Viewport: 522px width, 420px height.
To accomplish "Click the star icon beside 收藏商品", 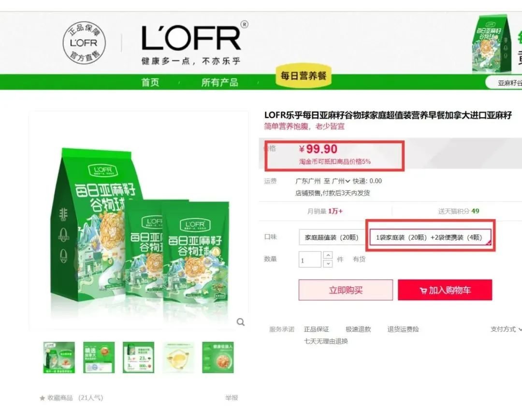I will click(42, 398).
